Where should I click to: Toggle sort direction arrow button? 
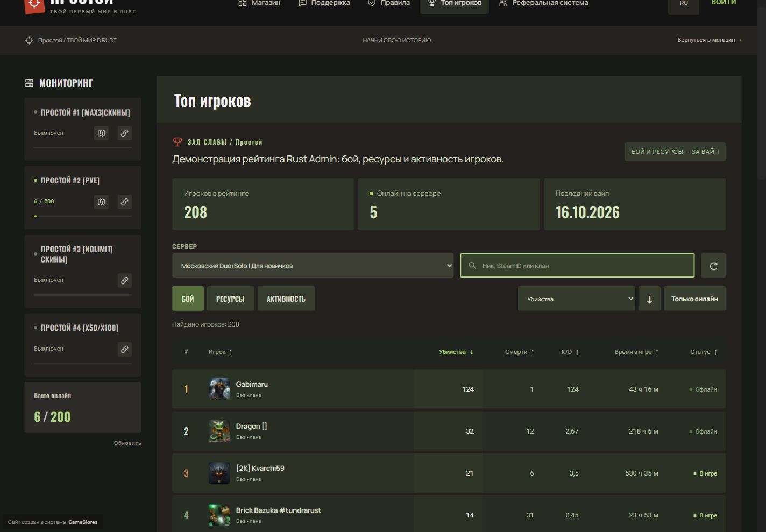649,299
